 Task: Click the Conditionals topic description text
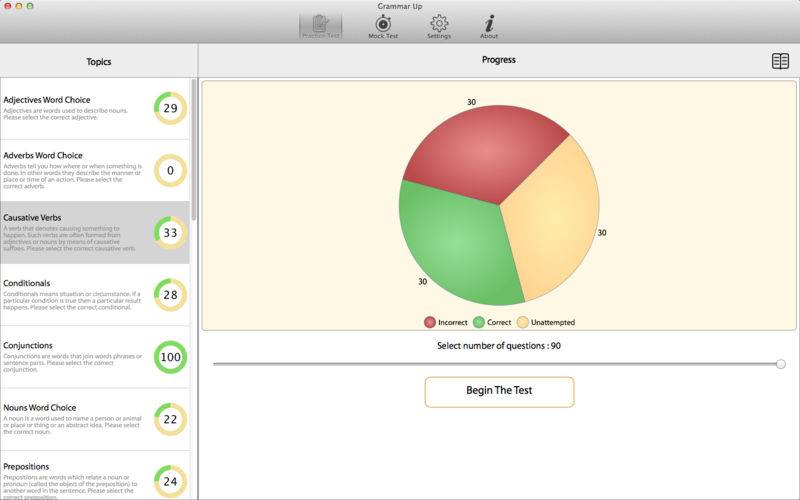72,301
